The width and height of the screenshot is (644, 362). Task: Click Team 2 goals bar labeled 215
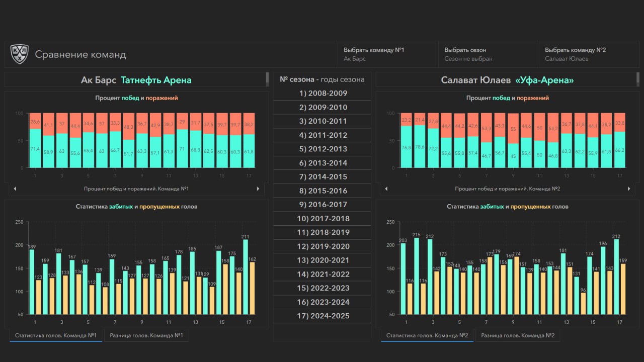(416, 276)
